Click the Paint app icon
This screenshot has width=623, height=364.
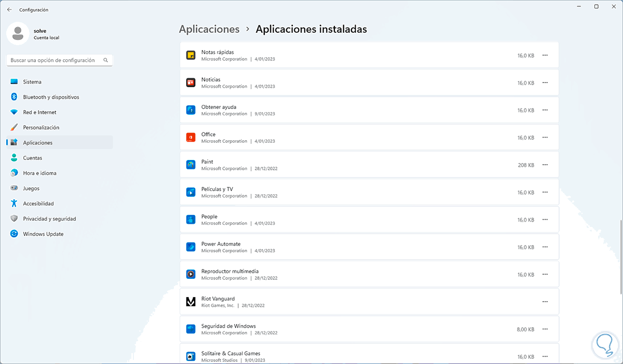[x=191, y=165]
